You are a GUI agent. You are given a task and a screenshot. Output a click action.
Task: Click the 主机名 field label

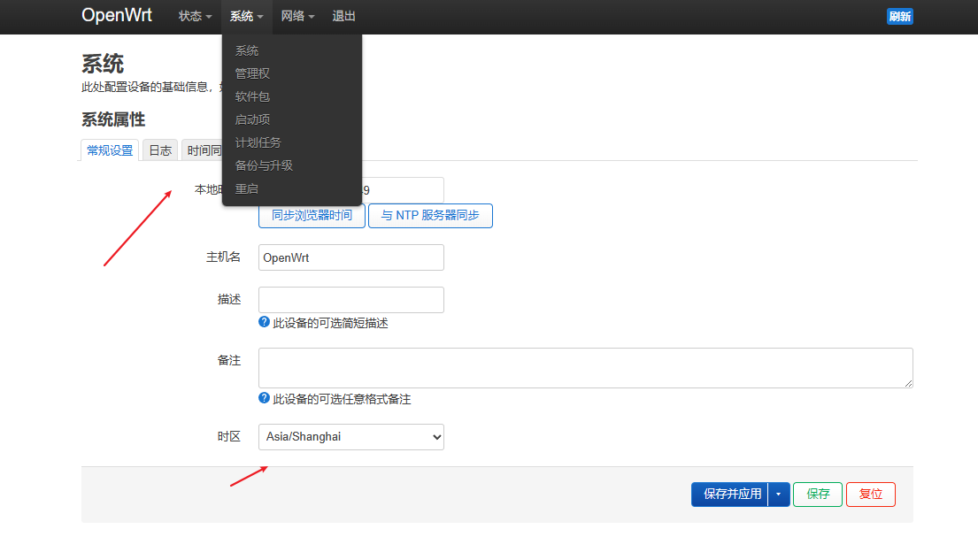(x=223, y=257)
